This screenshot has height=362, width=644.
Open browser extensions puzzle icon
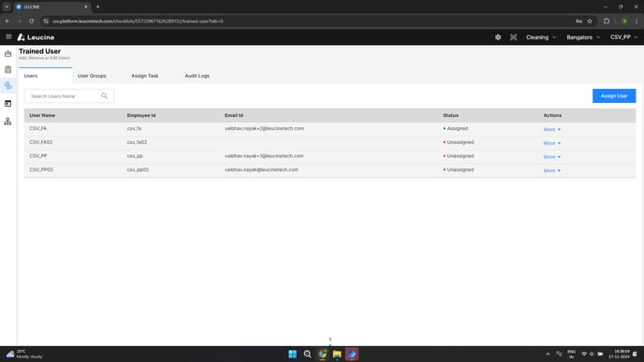click(x=607, y=21)
